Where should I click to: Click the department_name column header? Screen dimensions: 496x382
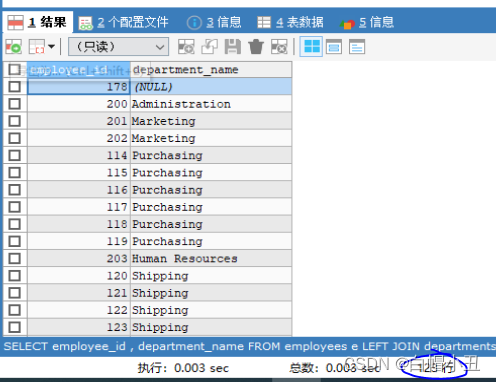tap(211, 70)
